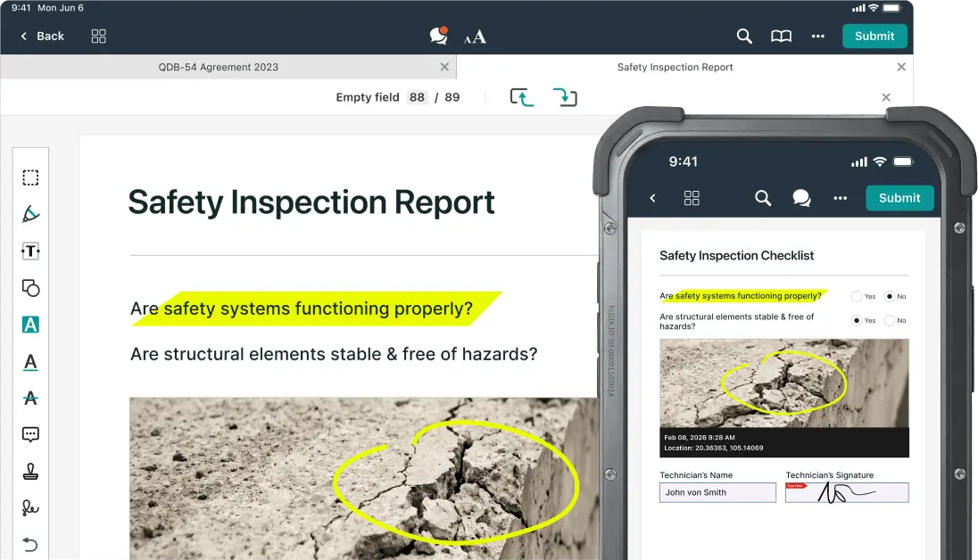Select the highlighter pen tool
Screen dimensions: 978x560
(30, 214)
